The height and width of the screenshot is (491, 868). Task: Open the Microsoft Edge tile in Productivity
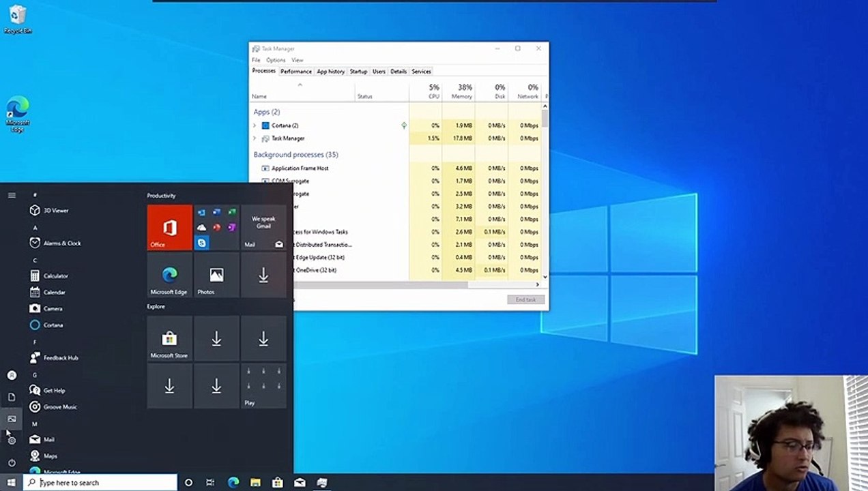pos(170,275)
